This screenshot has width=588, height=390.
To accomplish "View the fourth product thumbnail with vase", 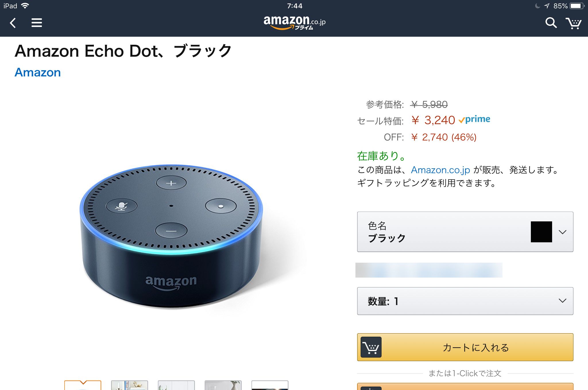I will (x=223, y=385).
